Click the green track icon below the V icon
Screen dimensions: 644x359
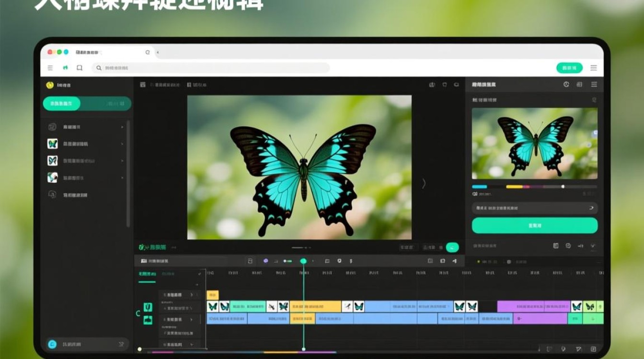(148, 320)
